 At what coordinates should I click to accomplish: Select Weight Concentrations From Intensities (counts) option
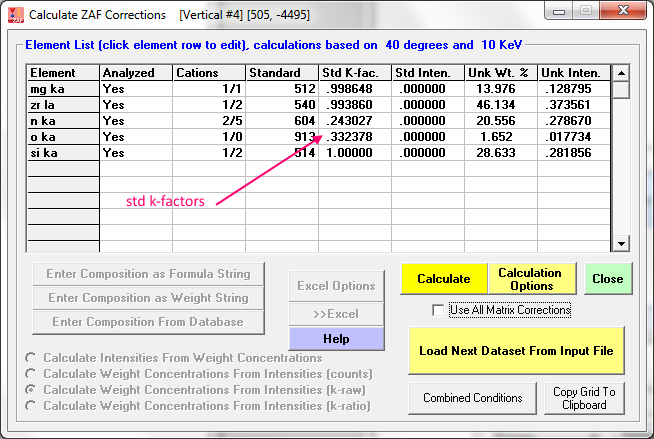[33, 374]
